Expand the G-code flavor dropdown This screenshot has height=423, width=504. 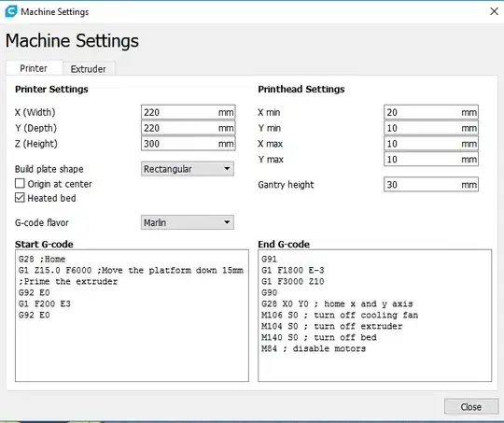(188, 222)
